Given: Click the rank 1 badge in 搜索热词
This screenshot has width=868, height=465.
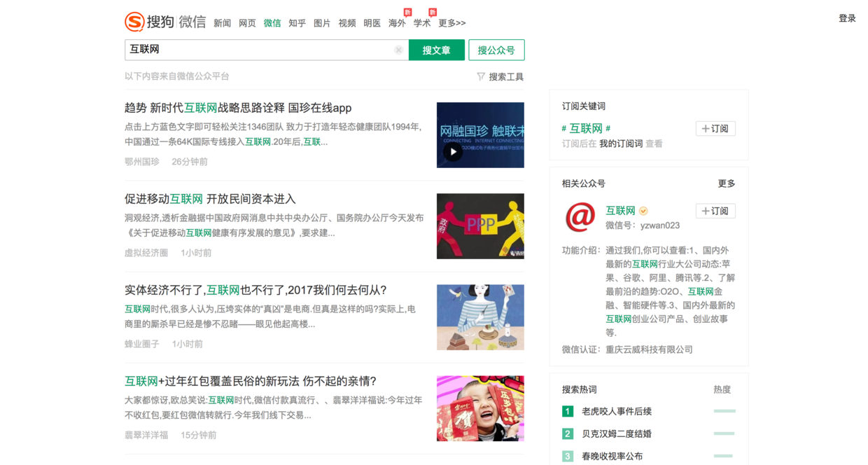Looking at the screenshot, I should [x=568, y=411].
